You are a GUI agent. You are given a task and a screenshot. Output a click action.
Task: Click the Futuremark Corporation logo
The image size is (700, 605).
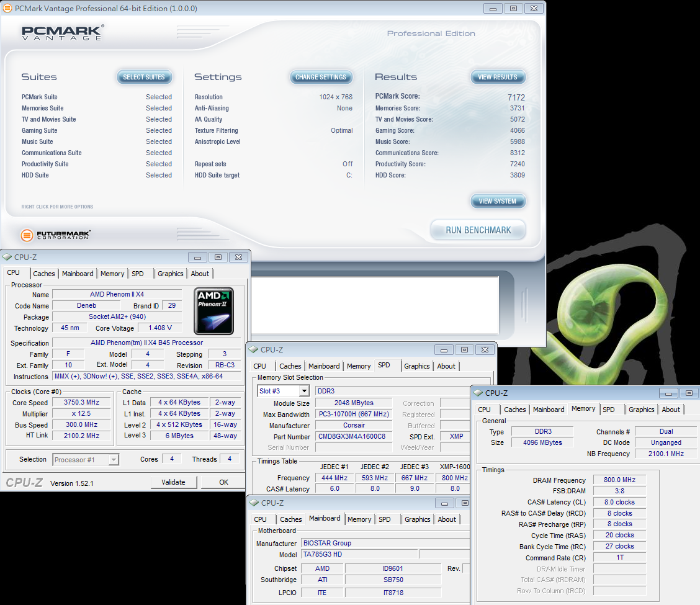pos(55,235)
